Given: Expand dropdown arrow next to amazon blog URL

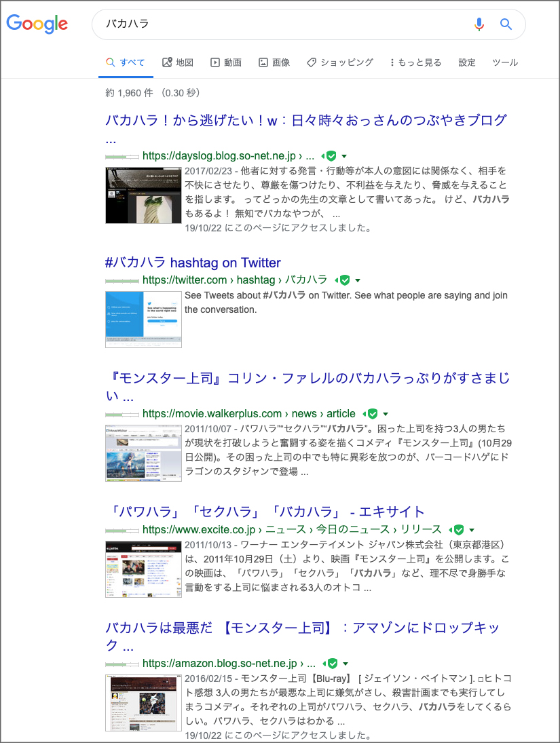Looking at the screenshot, I should click(346, 664).
